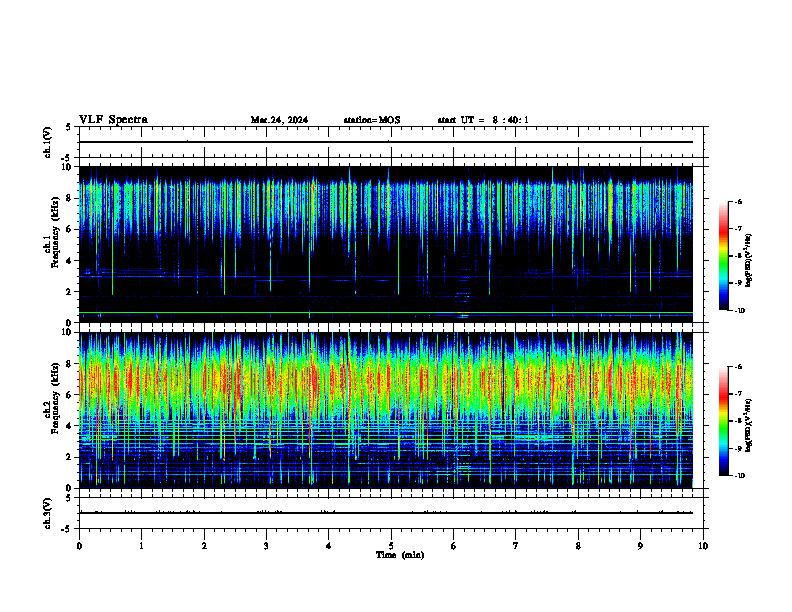792x612 pixels.
Task: Click time axis tick label '2'
Action: (x=204, y=546)
